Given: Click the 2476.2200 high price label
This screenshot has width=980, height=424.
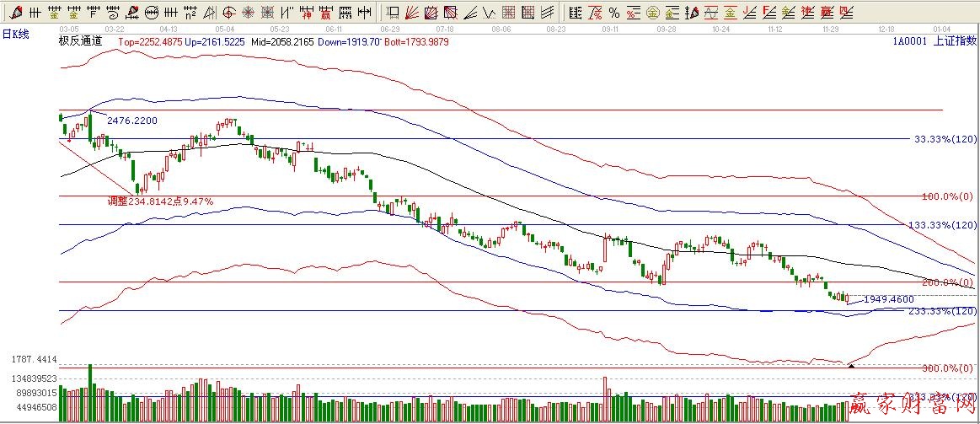Looking at the screenshot, I should 131,121.
